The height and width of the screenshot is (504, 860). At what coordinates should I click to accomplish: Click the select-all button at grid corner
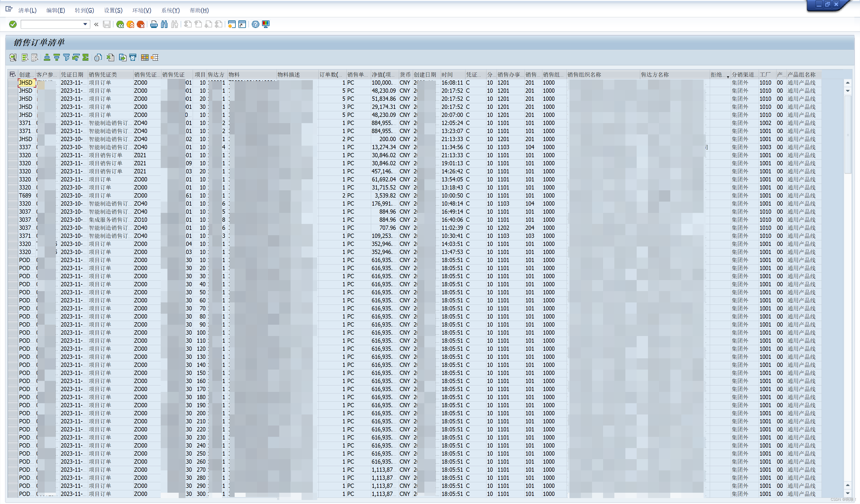click(x=13, y=74)
